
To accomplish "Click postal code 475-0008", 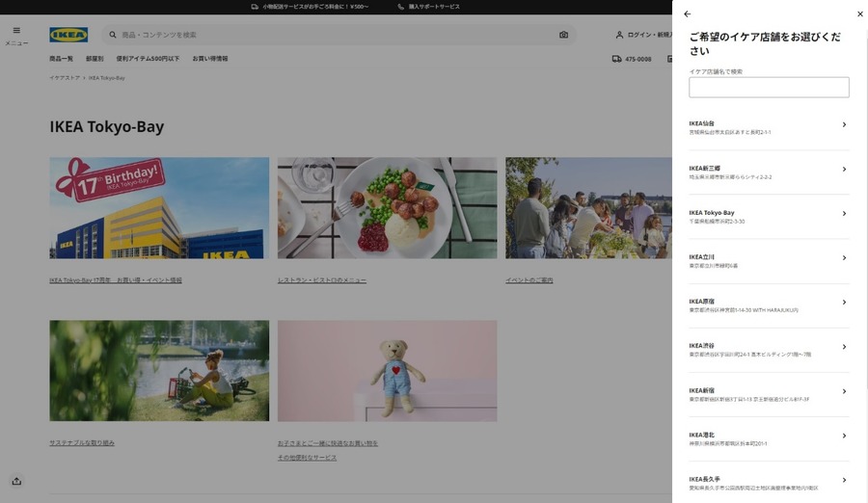I will (638, 59).
